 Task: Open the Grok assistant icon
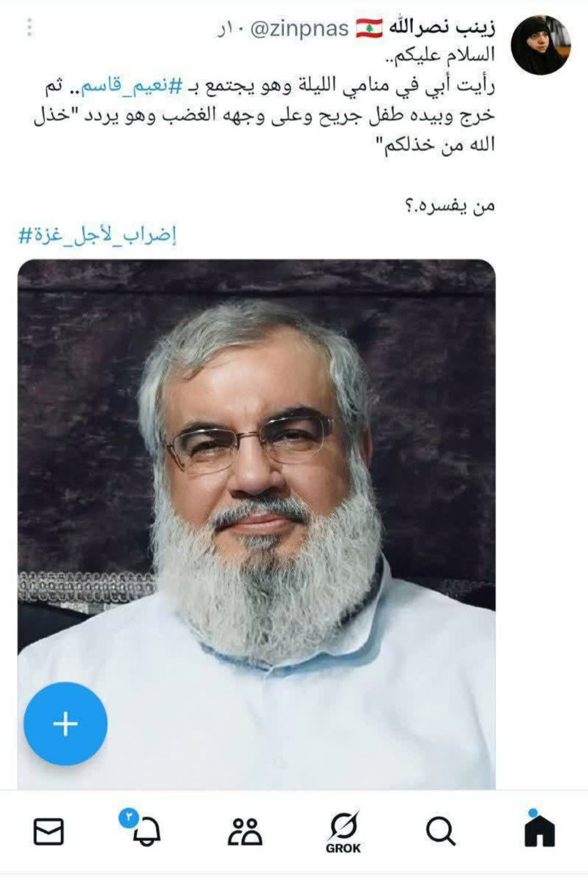click(343, 833)
